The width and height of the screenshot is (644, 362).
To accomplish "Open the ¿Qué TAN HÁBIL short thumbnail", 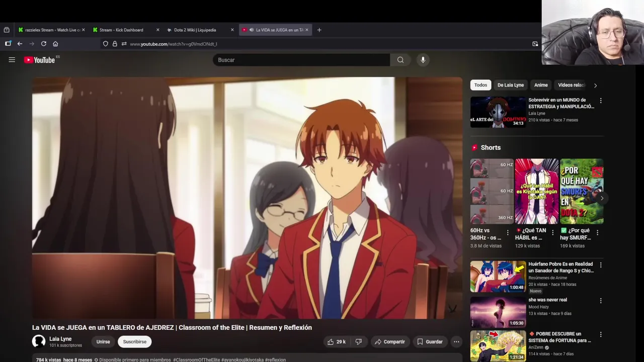I will 537,192.
